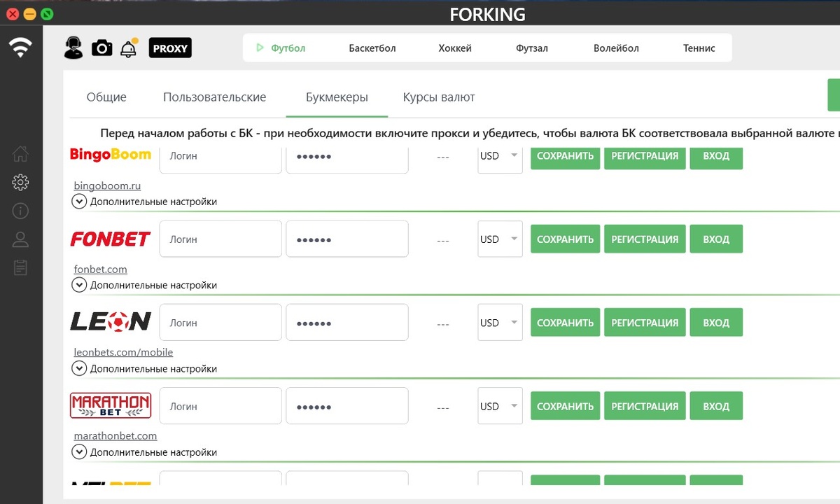This screenshot has height=504, width=840.
Task: Open Fonbet USD currency dropdown
Action: 500,239
